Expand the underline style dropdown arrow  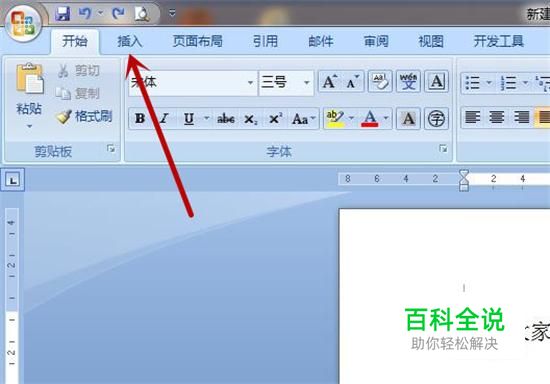[207, 118]
